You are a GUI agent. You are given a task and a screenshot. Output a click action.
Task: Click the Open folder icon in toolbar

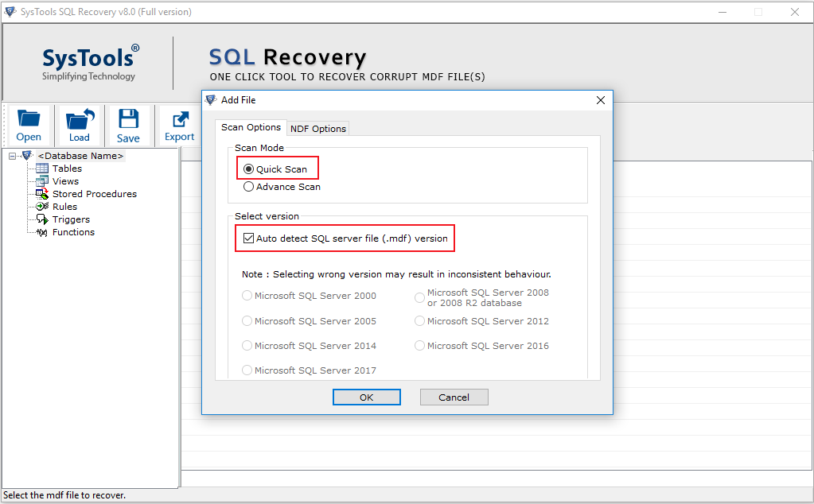point(29,118)
